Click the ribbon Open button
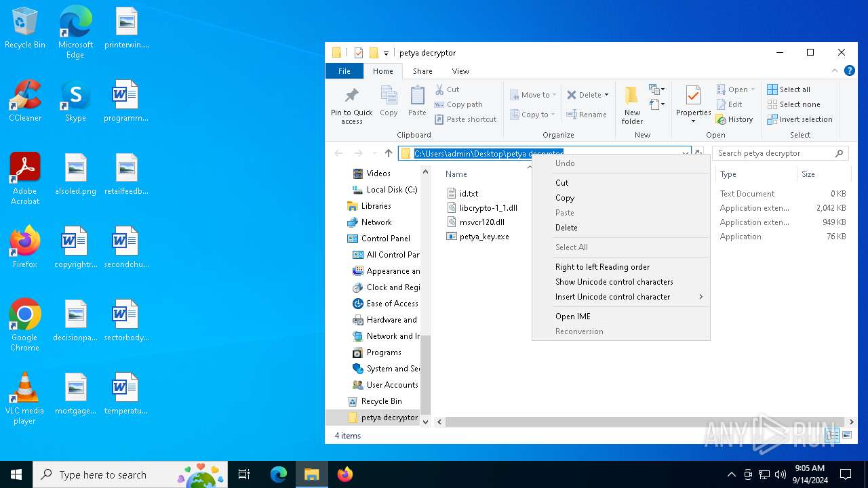868x488 pixels. tap(736, 89)
